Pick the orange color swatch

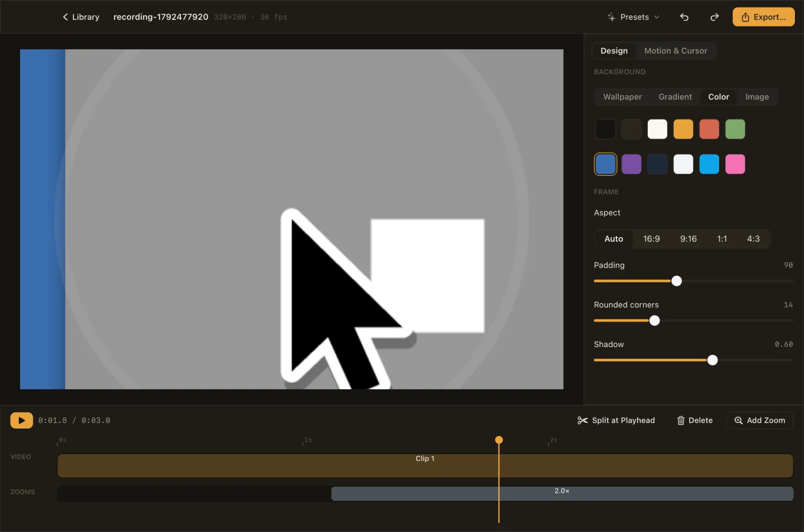pos(683,129)
